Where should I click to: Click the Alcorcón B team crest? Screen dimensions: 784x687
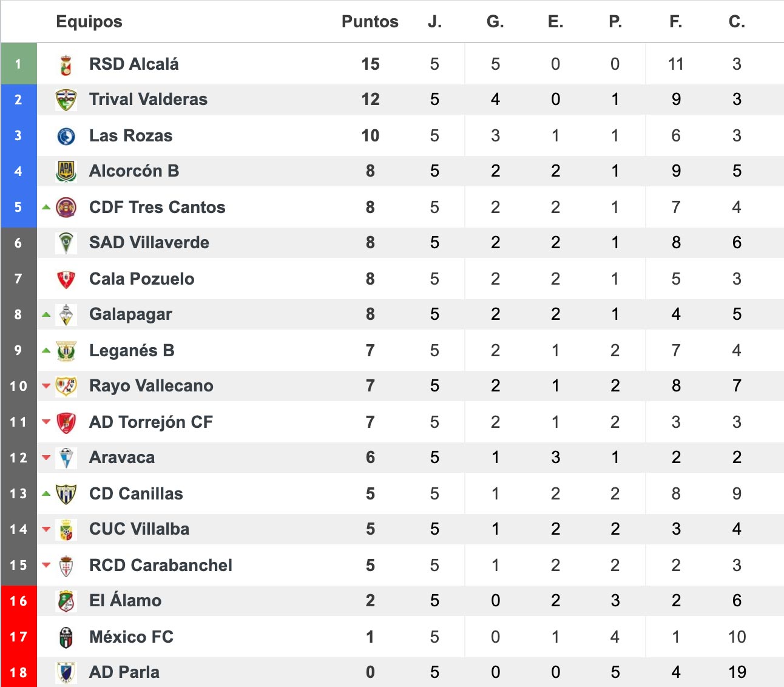(66, 171)
